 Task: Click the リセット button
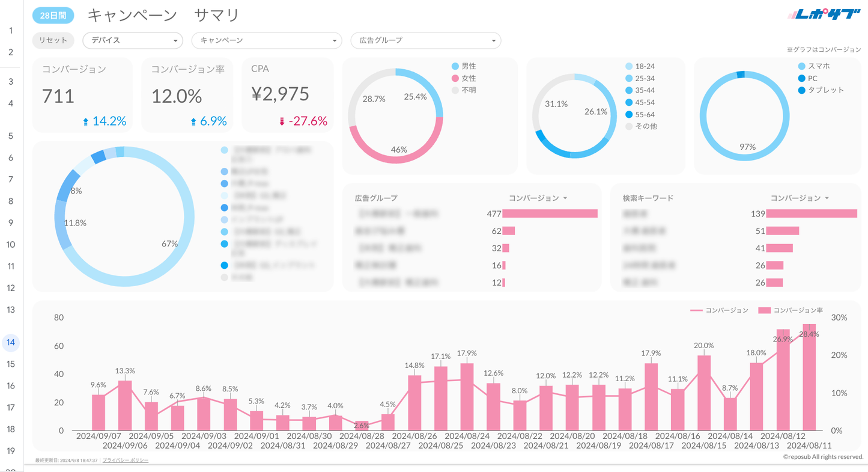click(53, 40)
